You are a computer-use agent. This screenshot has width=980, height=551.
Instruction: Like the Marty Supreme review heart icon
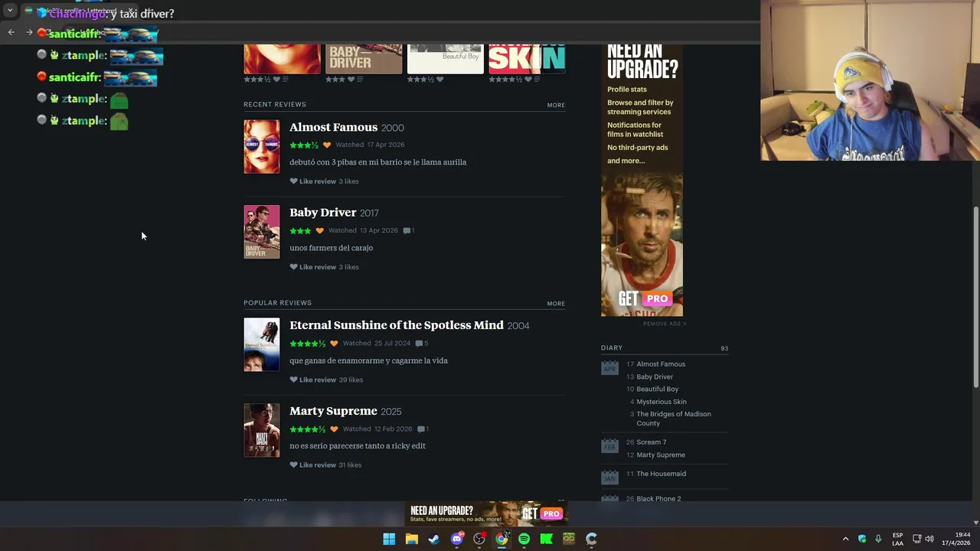click(x=293, y=465)
